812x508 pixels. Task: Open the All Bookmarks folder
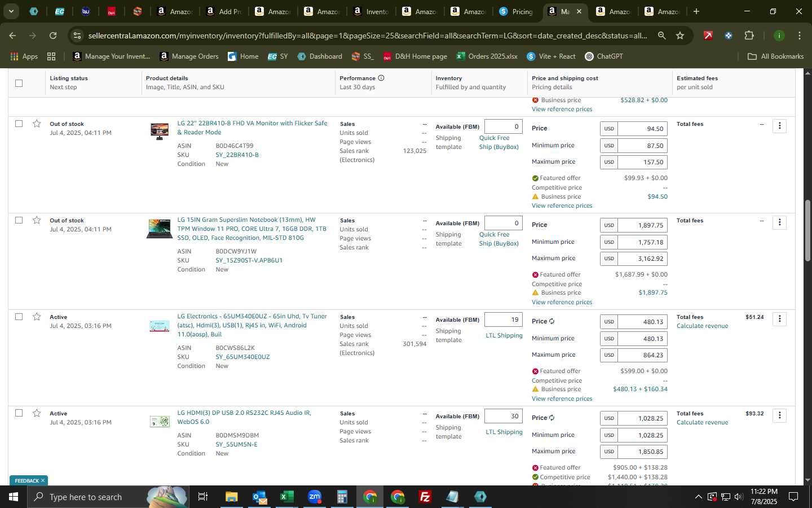click(775, 56)
